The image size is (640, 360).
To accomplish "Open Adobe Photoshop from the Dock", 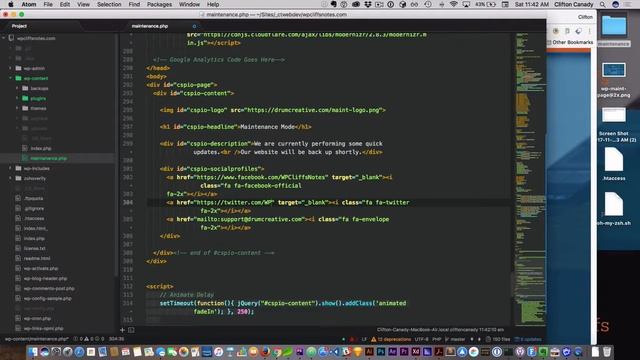I will pos(381,352).
